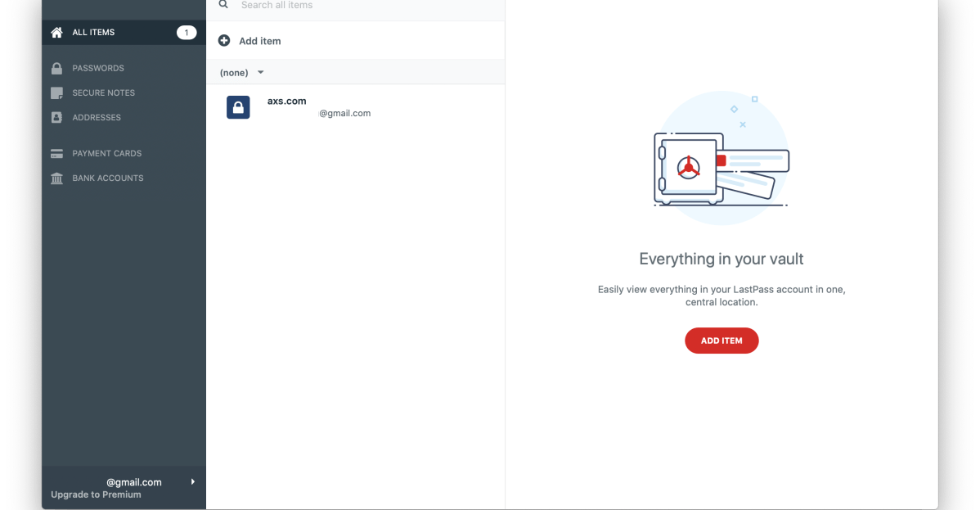Viewport: 980px width, 510px height.
Task: Click the axs.com blue lock icon
Action: pos(238,107)
